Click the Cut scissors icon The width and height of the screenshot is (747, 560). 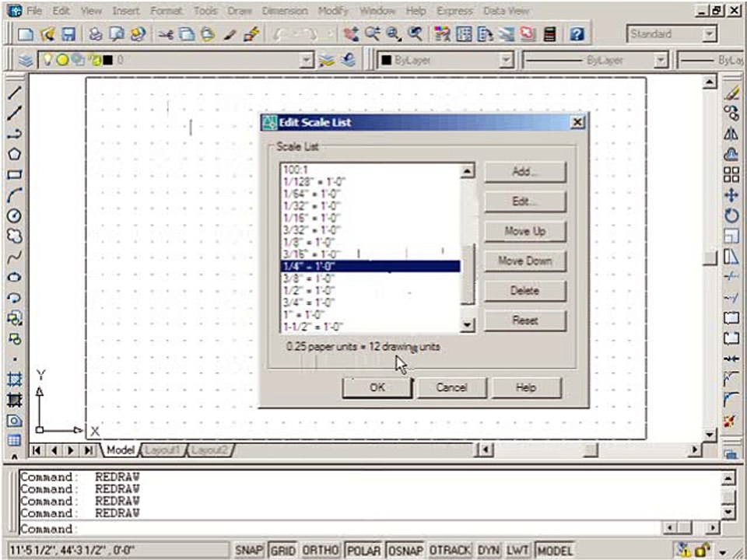(166, 33)
